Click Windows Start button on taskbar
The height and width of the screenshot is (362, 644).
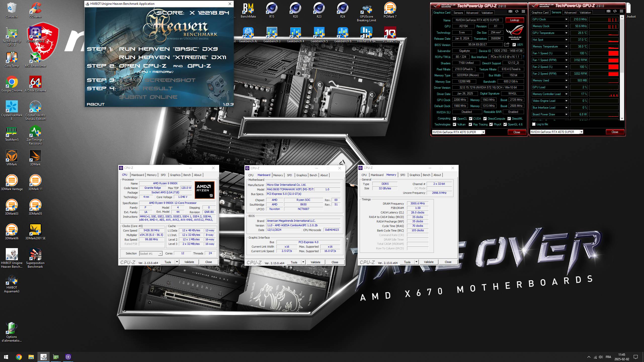click(6, 357)
